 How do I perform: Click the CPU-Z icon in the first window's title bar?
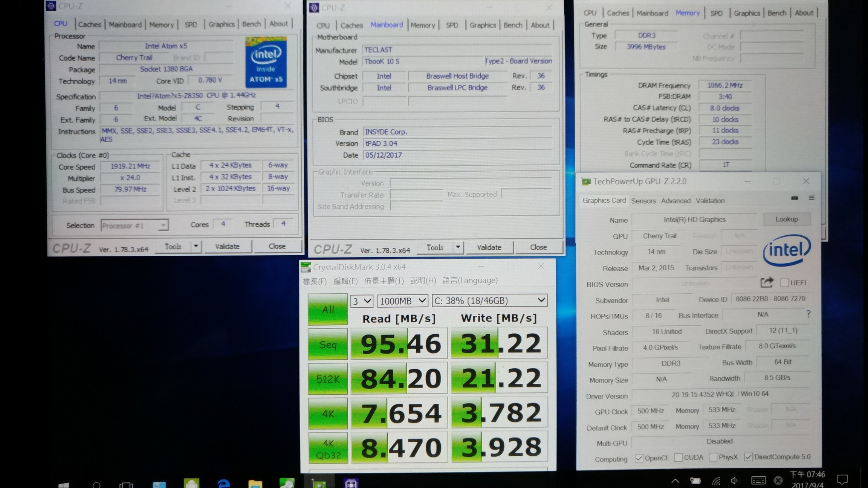click(51, 6)
